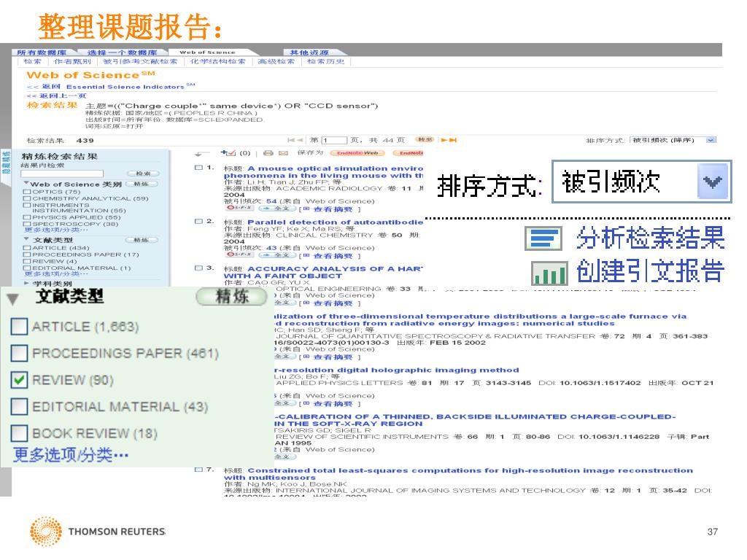Click the S·F·X icon under result 1
The height and width of the screenshot is (560, 747).
tap(239, 208)
